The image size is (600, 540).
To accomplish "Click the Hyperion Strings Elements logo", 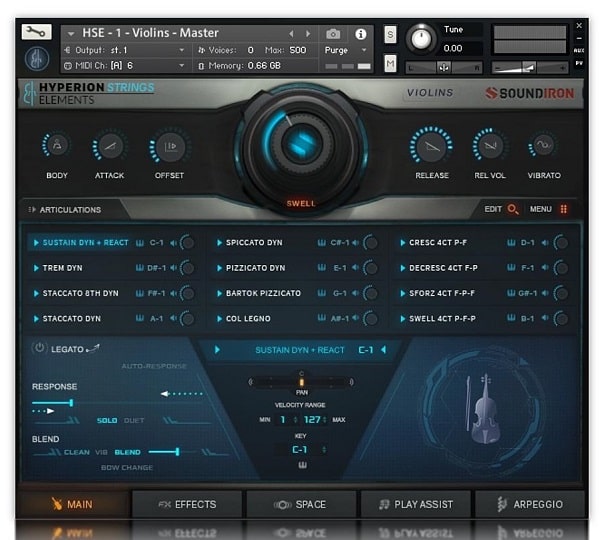I will point(89,93).
